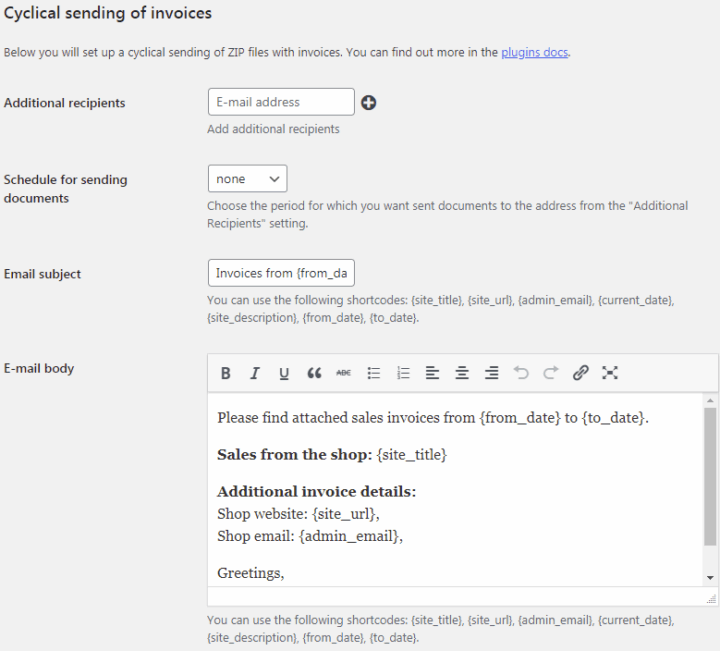Screen dimensions: 720x651
Task: Create a numbered list
Action: pos(403,373)
